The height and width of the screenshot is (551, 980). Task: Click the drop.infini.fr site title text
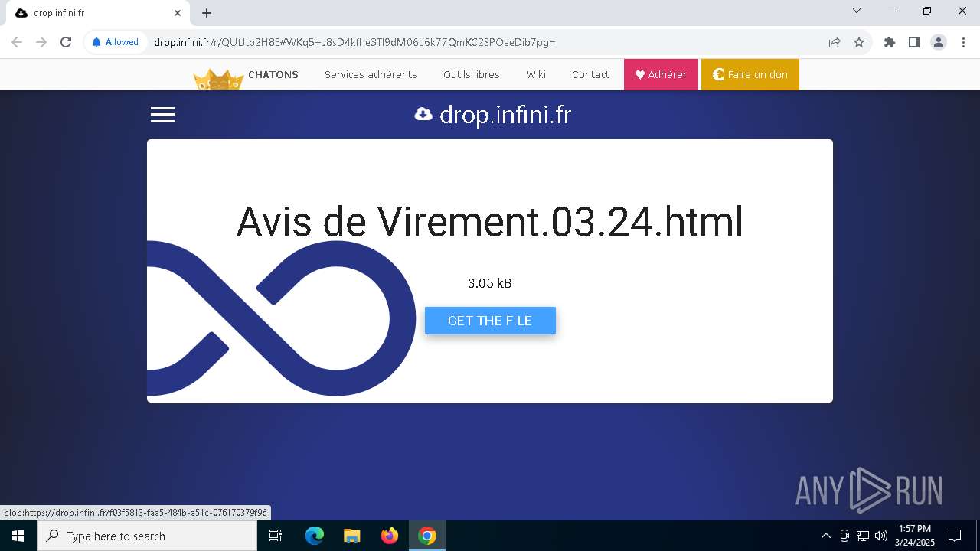tap(505, 115)
